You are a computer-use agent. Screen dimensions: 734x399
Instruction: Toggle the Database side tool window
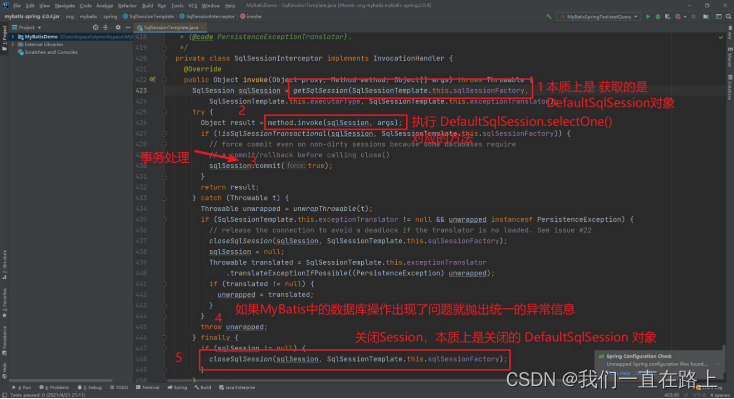tap(730, 88)
